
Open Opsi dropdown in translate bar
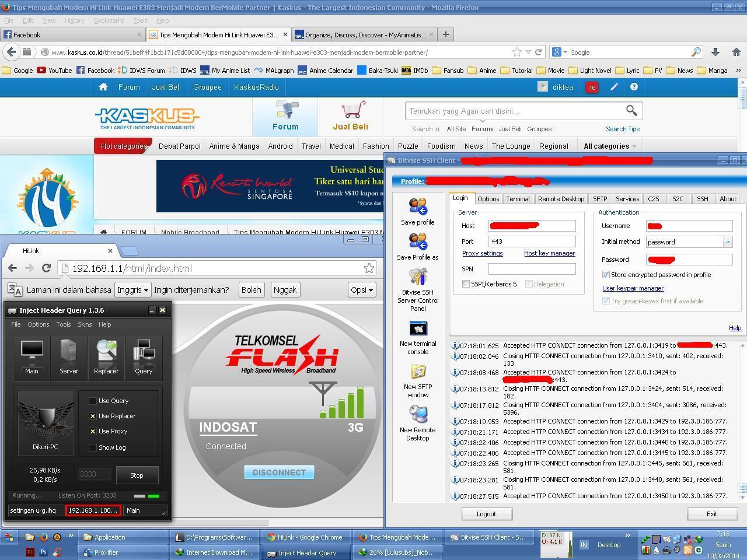(x=362, y=290)
